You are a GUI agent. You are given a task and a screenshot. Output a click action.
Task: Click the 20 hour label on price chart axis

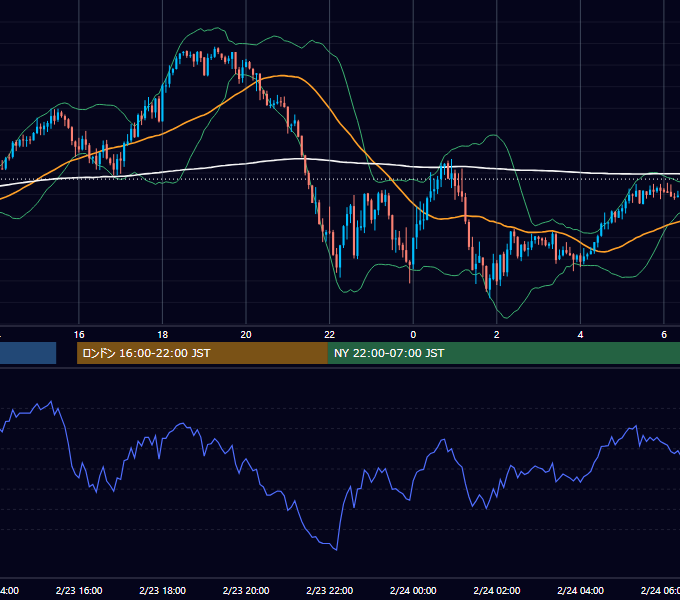[246, 335]
